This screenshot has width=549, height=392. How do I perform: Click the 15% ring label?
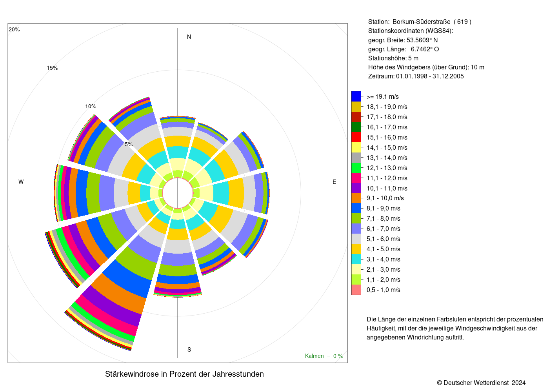click(52, 68)
